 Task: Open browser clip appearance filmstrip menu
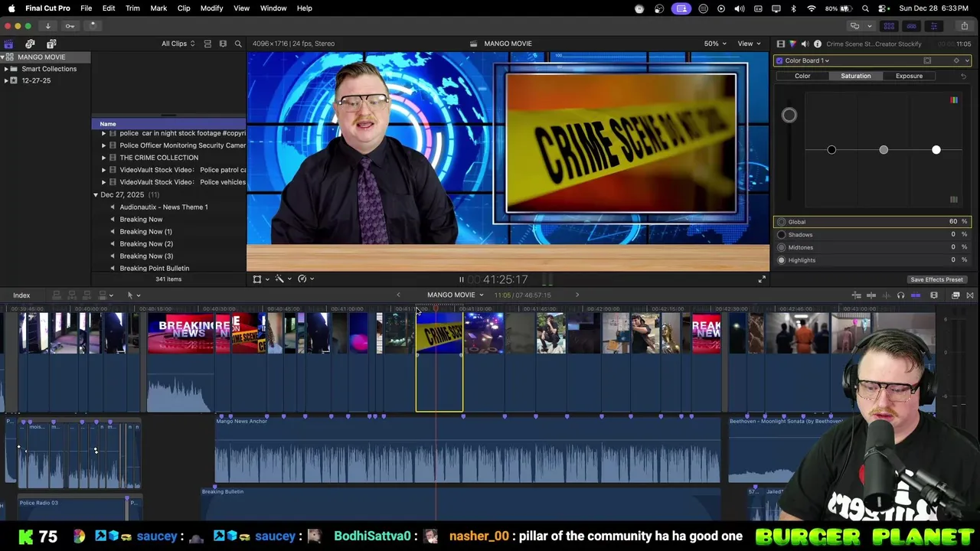[x=223, y=44]
